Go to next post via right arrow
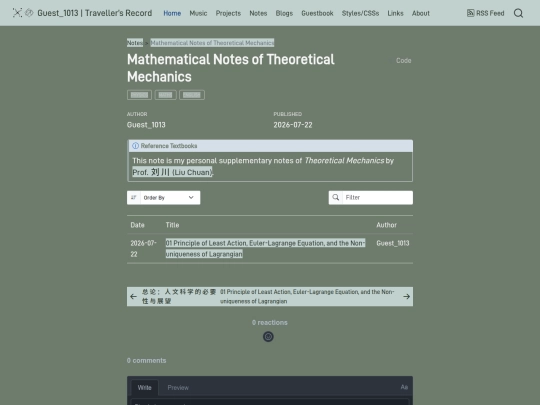This screenshot has height=405, width=540. pyautogui.click(x=406, y=297)
